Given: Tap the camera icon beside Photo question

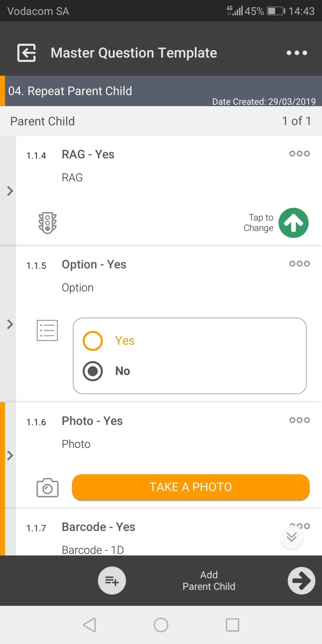Looking at the screenshot, I should point(47,487).
